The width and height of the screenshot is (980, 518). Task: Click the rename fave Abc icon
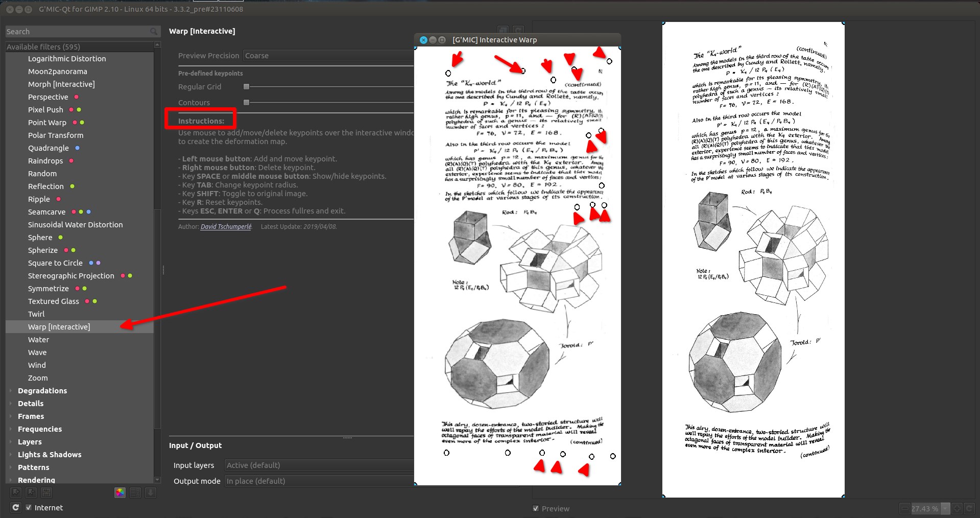pyautogui.click(x=46, y=492)
